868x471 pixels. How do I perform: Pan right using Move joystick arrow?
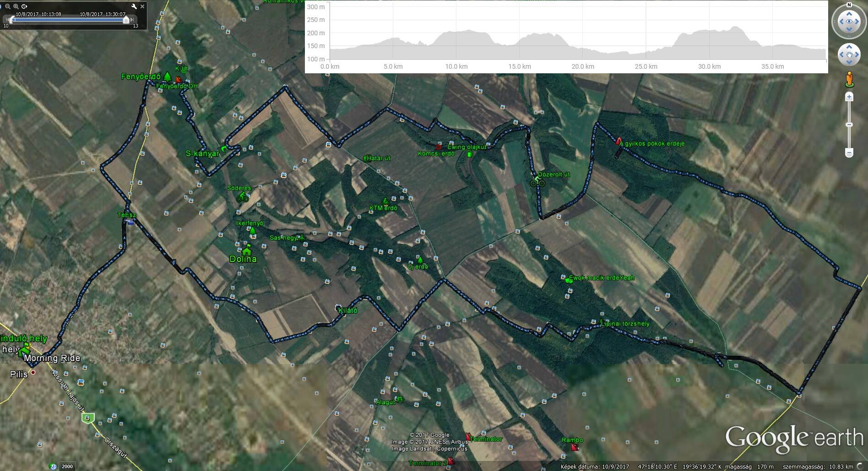(x=857, y=55)
